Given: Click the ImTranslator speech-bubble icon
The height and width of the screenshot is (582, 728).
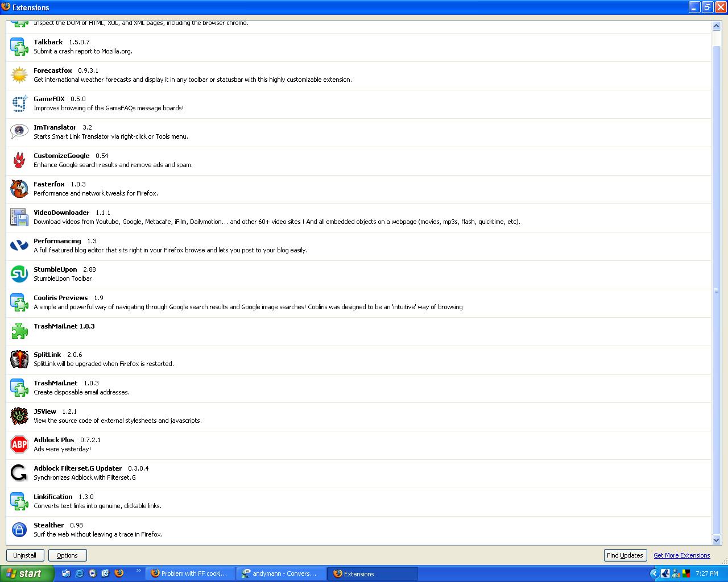Looking at the screenshot, I should 19,132.
